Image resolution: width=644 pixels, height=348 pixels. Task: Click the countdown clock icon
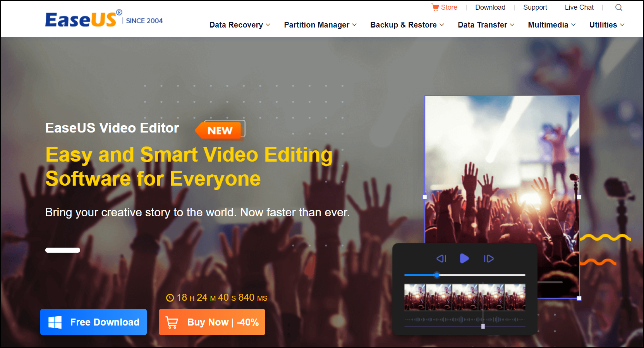[x=170, y=298]
